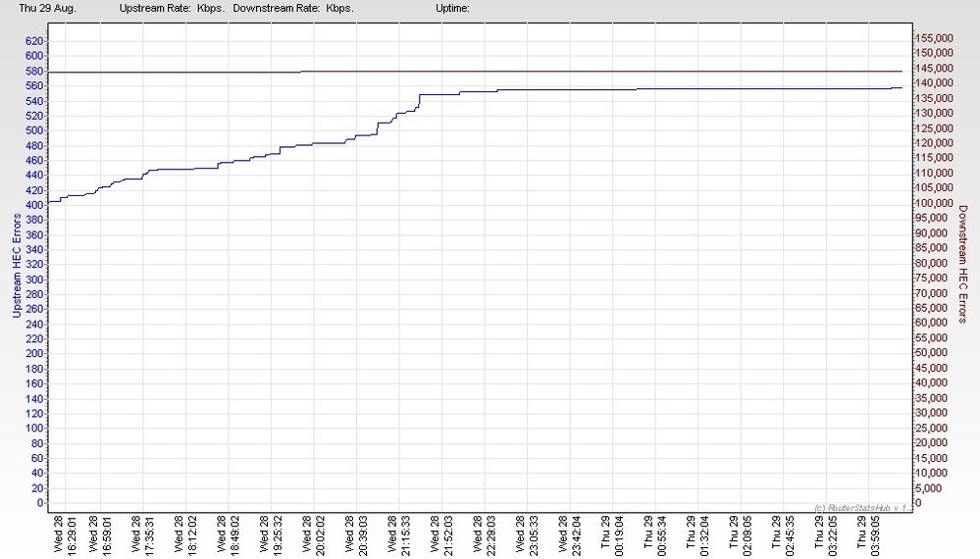Click the 'Upstream Rate:' header label
This screenshot has width=980, height=559.
click(155, 8)
